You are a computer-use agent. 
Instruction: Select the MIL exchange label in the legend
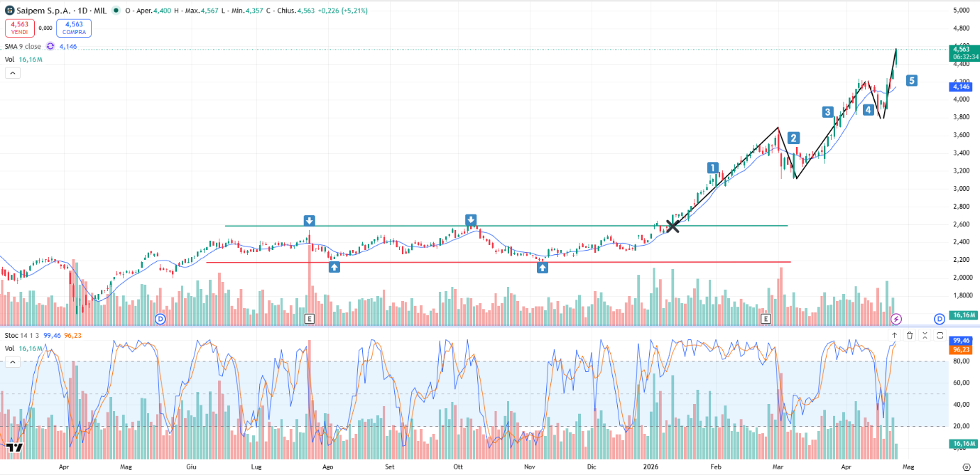[100, 11]
